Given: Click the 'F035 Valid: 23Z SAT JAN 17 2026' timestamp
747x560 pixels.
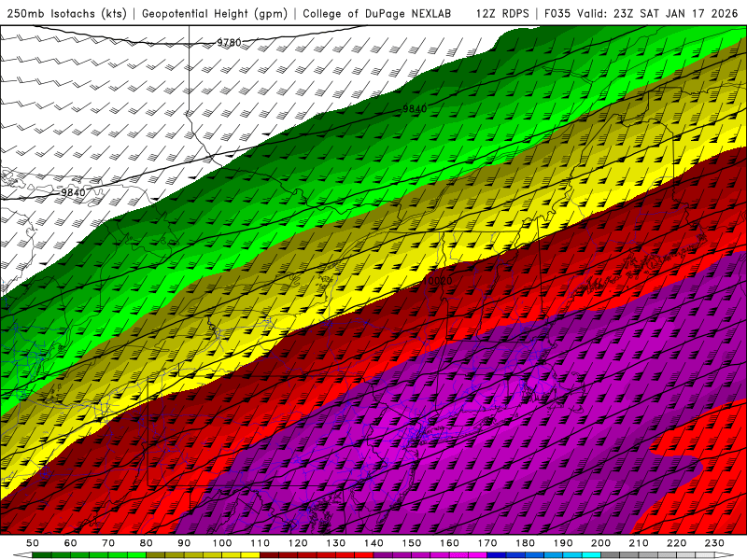Looking at the screenshot, I should tap(641, 13).
